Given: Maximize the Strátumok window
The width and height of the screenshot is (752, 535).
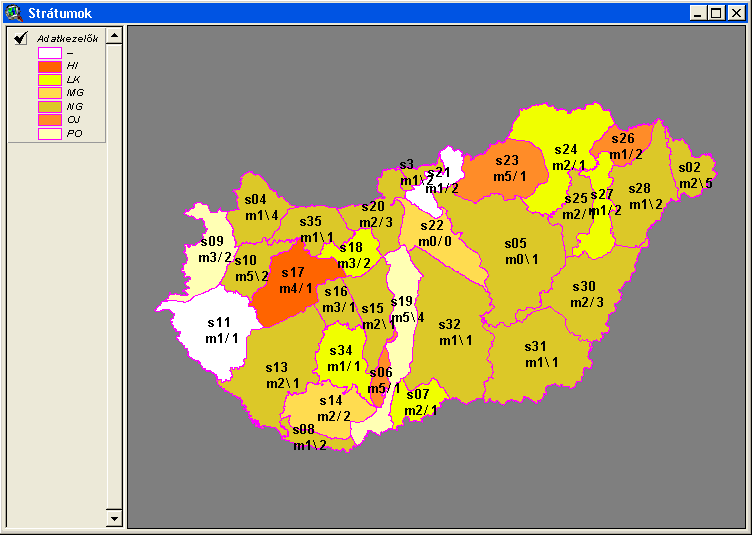Looking at the screenshot, I should pos(716,13).
